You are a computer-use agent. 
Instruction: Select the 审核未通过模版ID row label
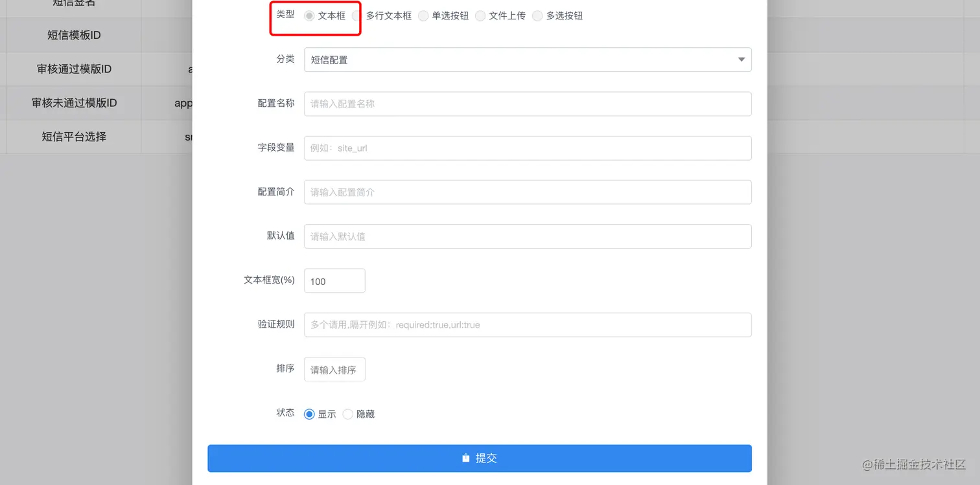(74, 102)
